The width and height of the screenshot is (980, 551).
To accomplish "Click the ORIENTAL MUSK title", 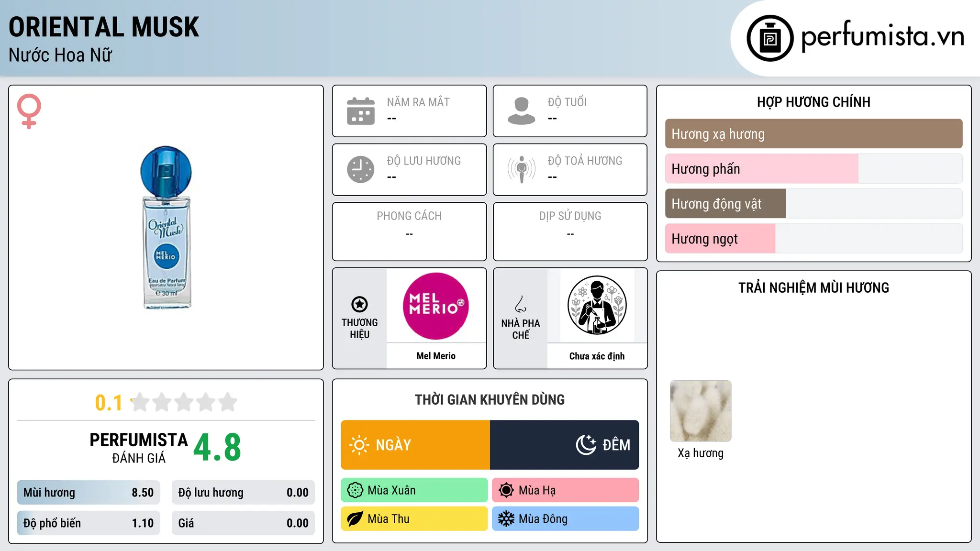I will point(104,27).
